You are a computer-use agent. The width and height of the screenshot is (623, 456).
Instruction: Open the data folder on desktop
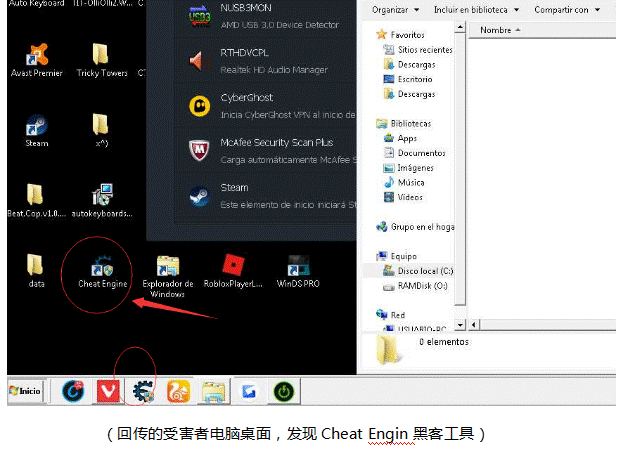(36, 271)
